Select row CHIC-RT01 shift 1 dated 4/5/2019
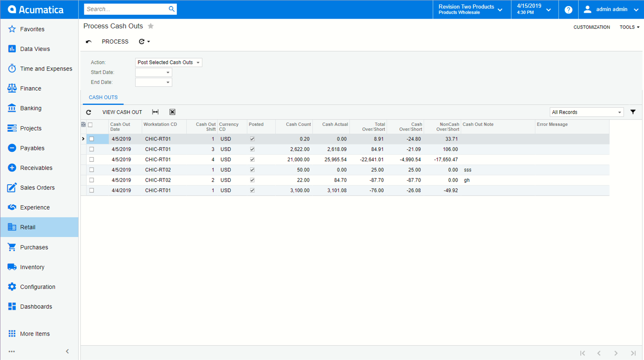 [92, 139]
